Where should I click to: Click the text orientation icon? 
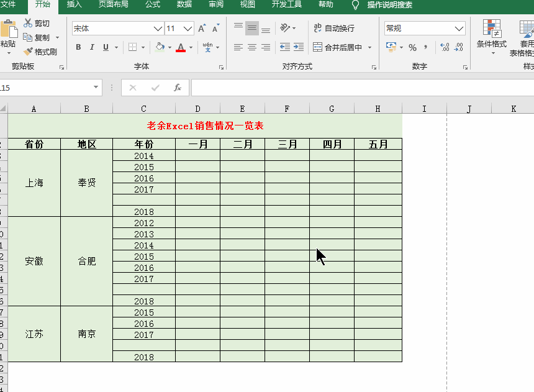click(x=285, y=28)
